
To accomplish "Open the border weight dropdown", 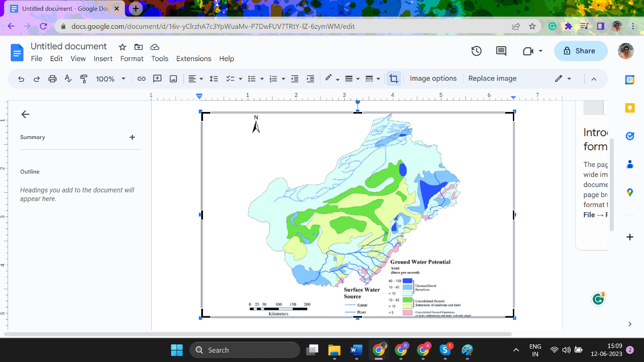I will [x=352, y=79].
